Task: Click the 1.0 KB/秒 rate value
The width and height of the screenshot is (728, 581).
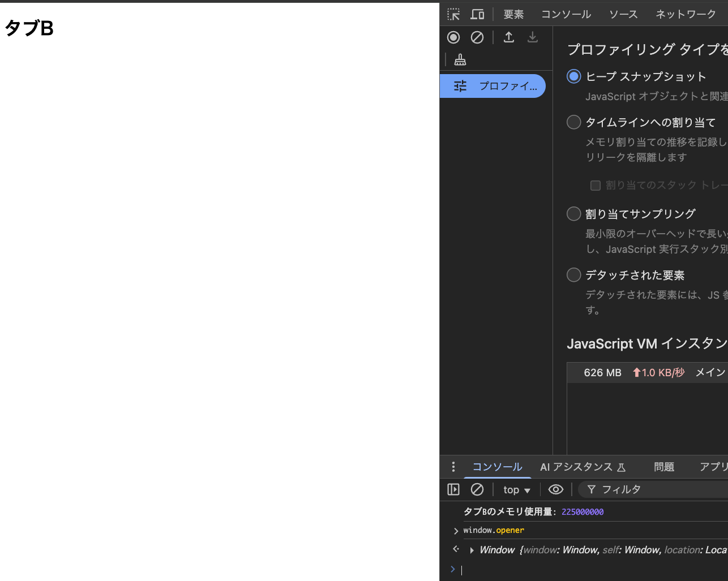Action: (x=658, y=373)
